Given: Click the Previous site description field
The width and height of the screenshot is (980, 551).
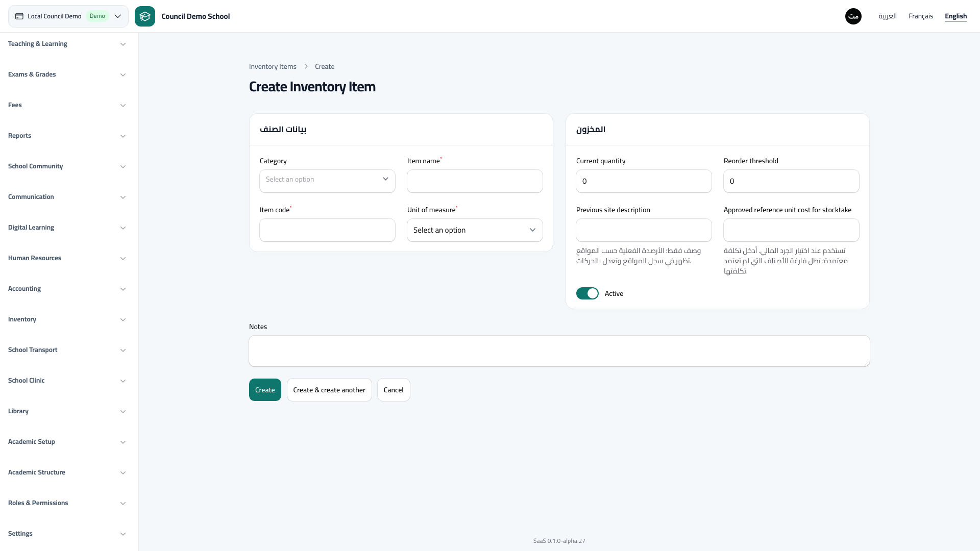Looking at the screenshot, I should point(644,230).
